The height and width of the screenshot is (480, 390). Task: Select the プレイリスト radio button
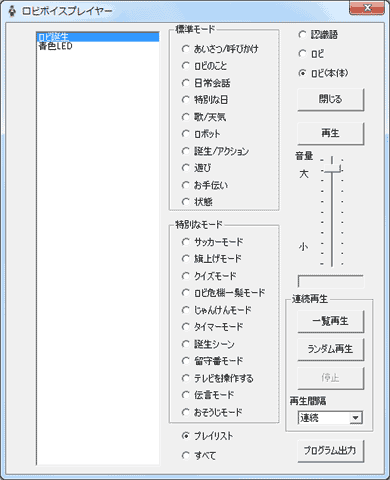(185, 436)
